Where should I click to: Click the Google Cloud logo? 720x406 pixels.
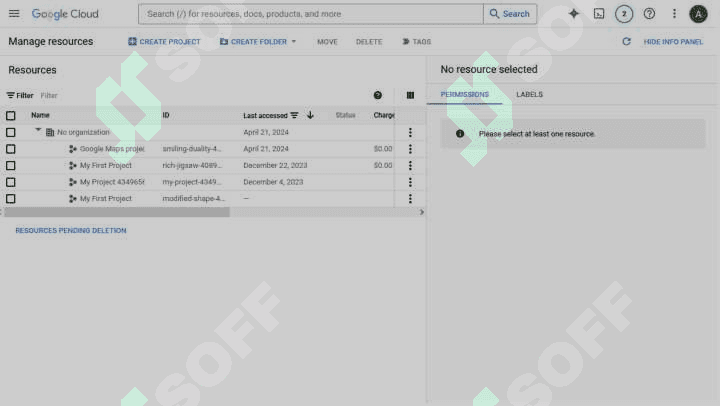[65, 14]
